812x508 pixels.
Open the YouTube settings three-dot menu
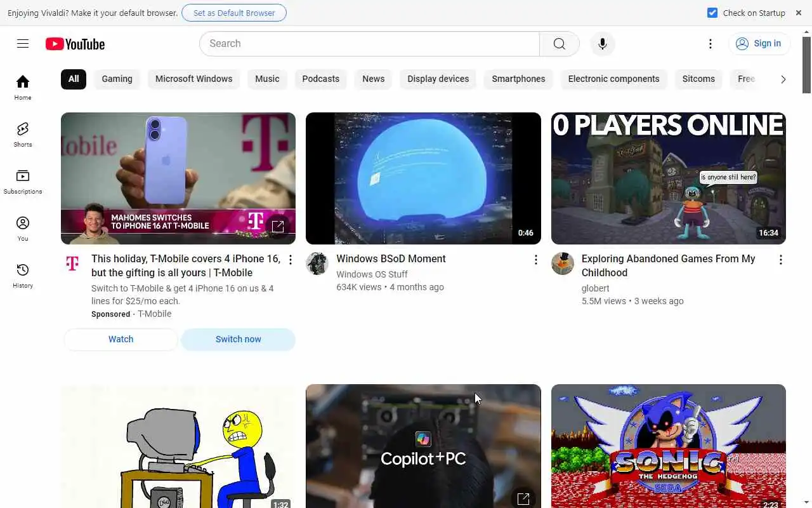tap(710, 44)
